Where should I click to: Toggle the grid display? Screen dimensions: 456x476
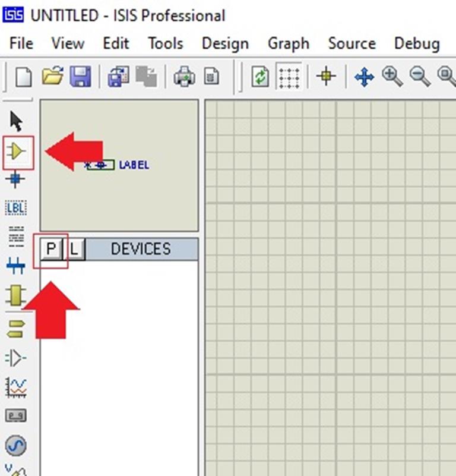pos(289,77)
